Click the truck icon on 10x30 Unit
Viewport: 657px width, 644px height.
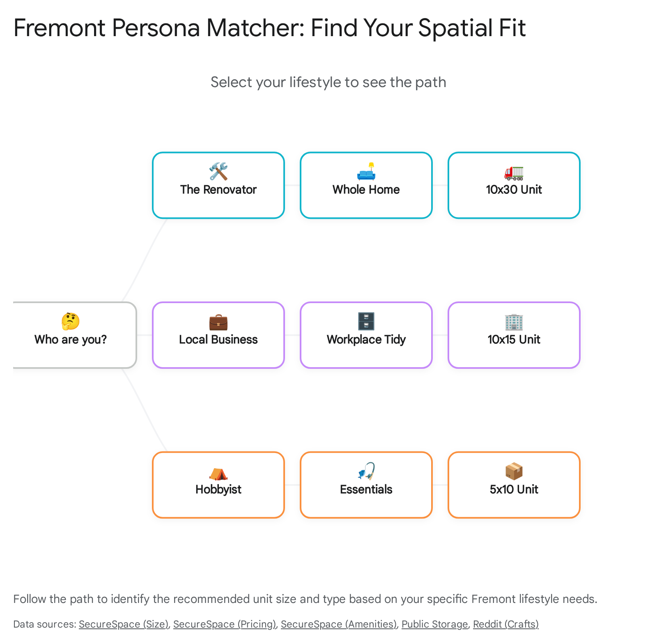coord(514,172)
